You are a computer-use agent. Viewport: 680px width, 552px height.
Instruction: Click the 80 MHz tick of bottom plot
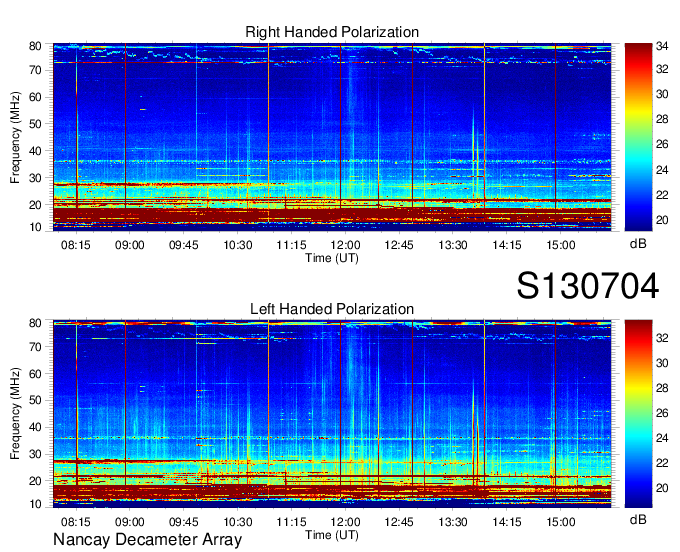[35, 323]
